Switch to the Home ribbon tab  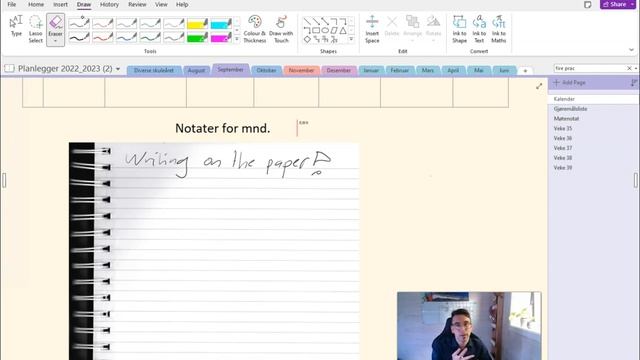coord(36,4)
